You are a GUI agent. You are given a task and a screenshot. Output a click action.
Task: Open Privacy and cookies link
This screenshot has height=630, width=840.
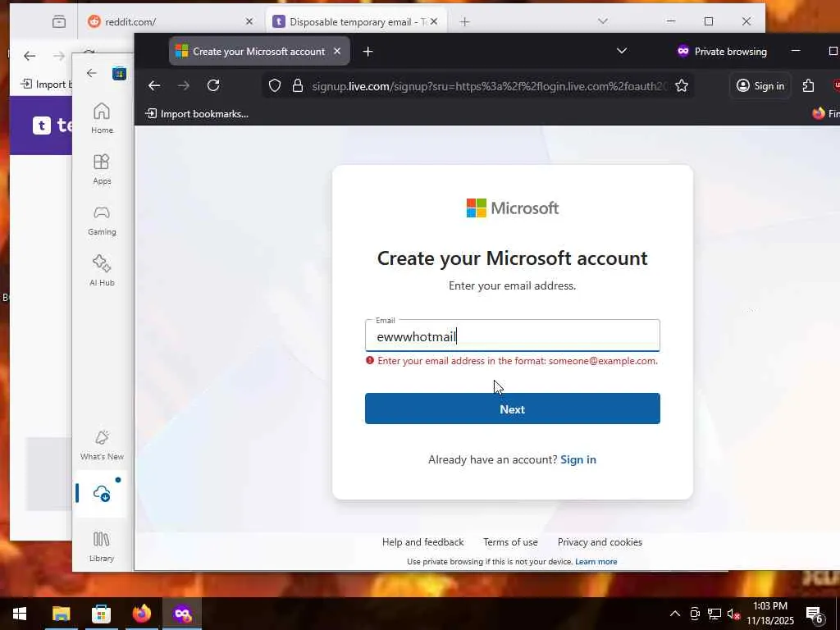(600, 542)
